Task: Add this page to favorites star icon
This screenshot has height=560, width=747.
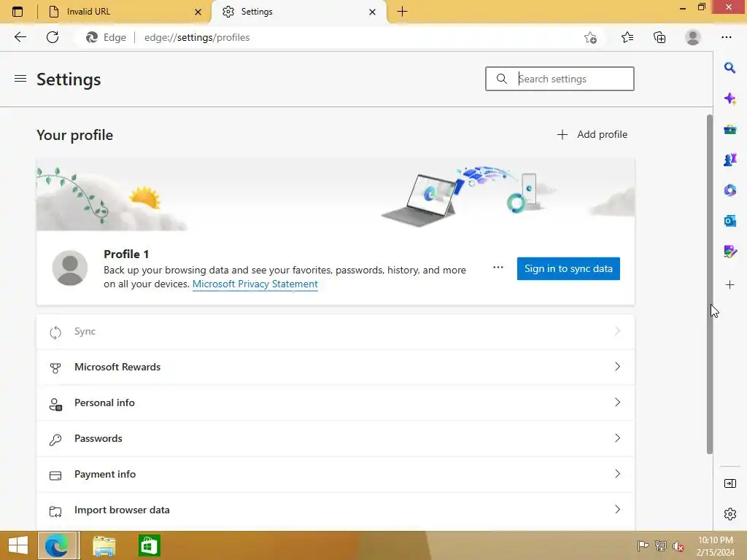Action: click(x=590, y=38)
